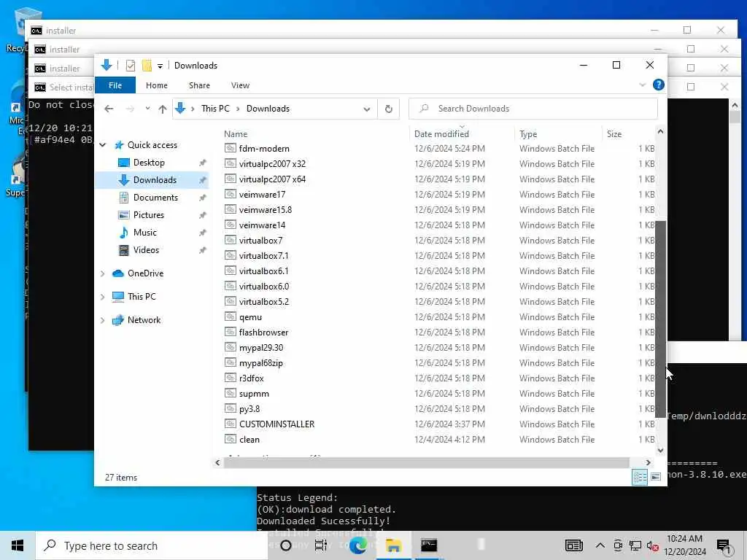The image size is (747, 560).
Task: Select the file named py3.8
Action: (249, 409)
